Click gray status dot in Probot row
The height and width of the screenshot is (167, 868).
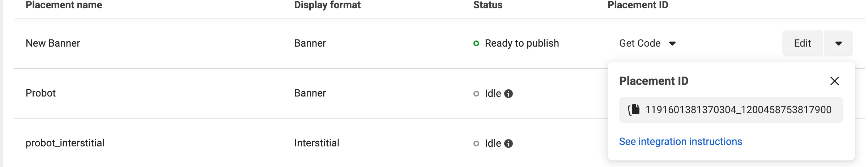pos(476,94)
